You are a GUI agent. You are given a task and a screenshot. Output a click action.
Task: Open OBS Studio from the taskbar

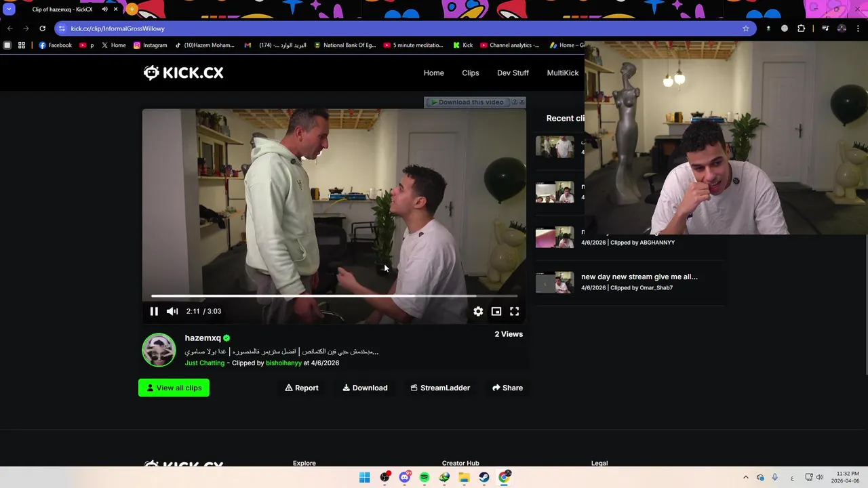click(x=385, y=477)
